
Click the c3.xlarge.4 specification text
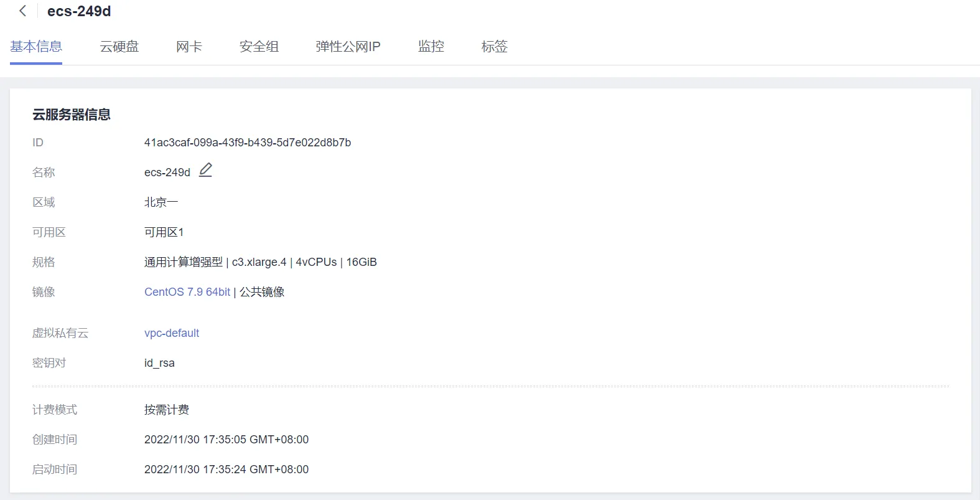pos(259,262)
